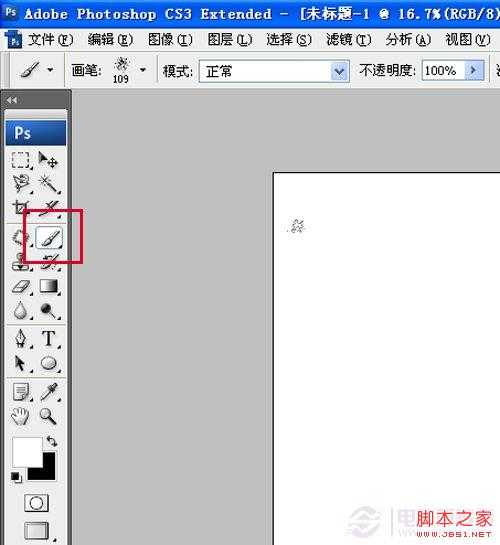
Task: Open the 图层(L) menu
Action: [230, 40]
